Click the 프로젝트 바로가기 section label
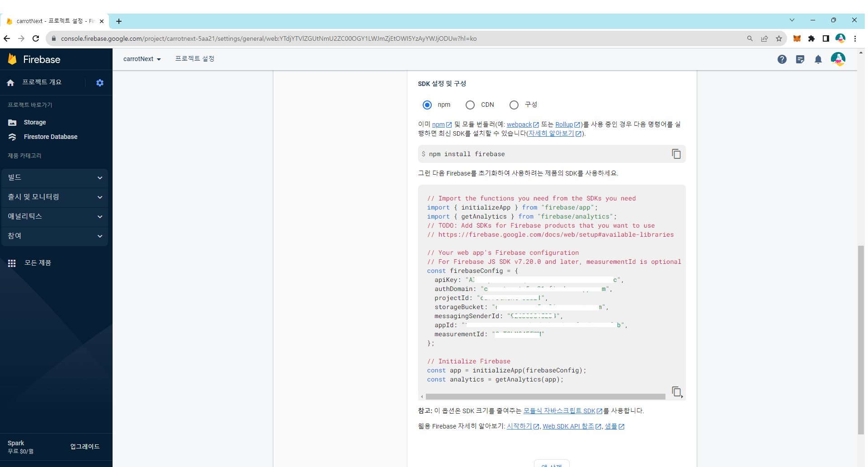Screen dimensions: 868x467 [30, 105]
